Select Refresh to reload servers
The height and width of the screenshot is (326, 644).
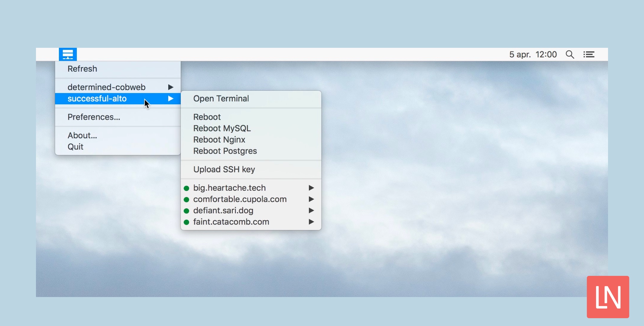(82, 69)
